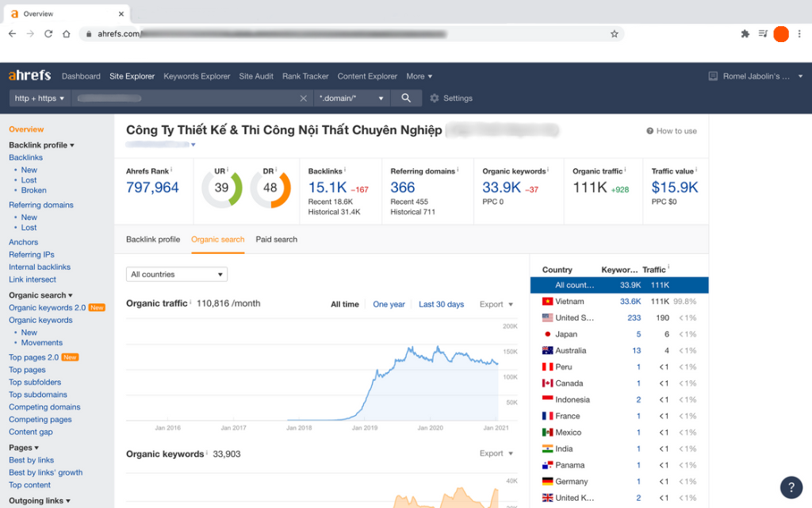The height and width of the screenshot is (508, 812).
Task: Select the All time range
Action: pos(344,304)
